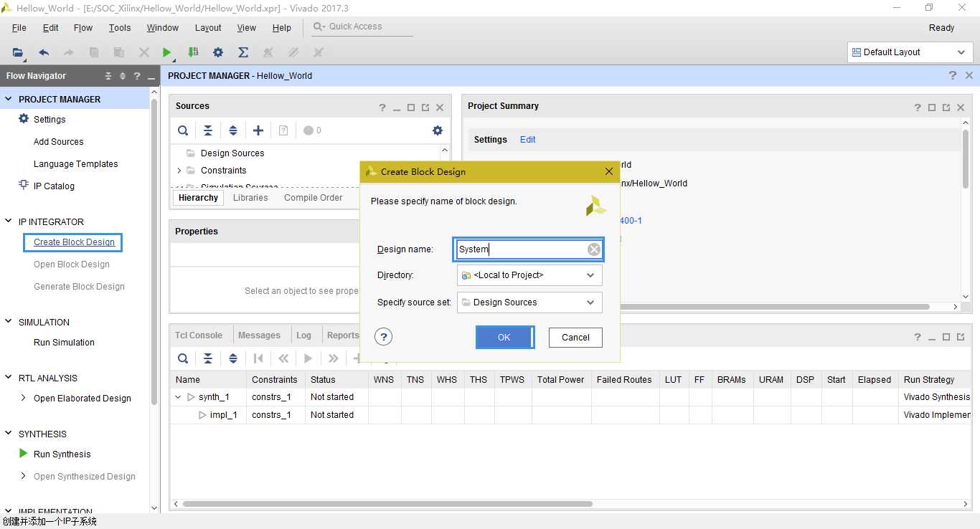The image size is (980, 529).
Task: Click the Program Device toolbar icon
Action: click(193, 52)
